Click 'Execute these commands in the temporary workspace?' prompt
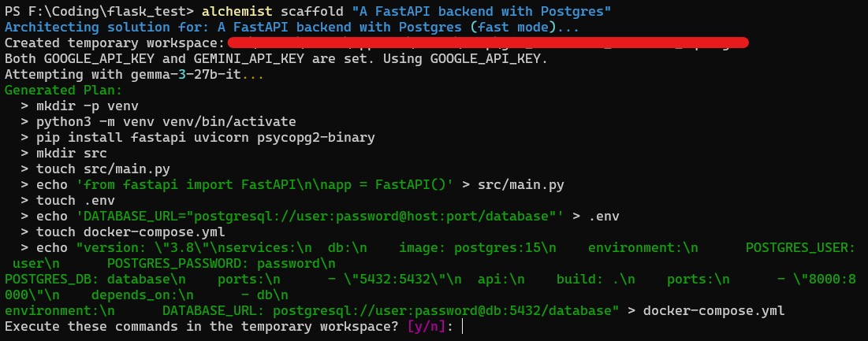 tap(202, 327)
